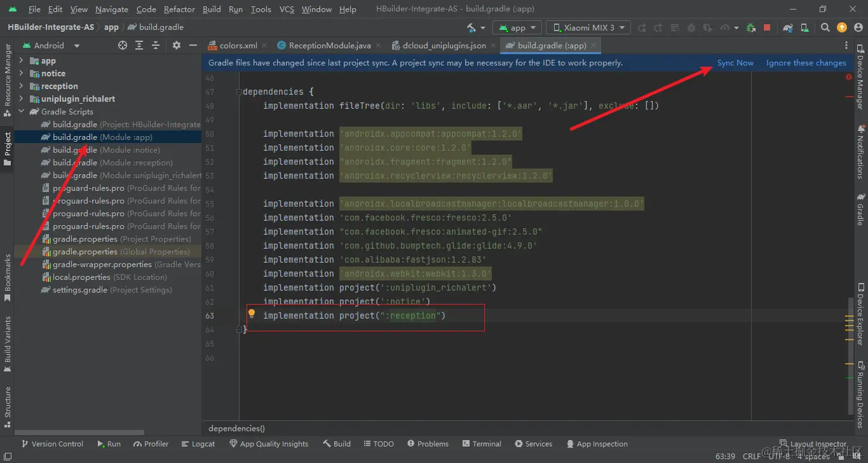Open the Logcat tool window button
This screenshot has width=868, height=463.
(x=198, y=444)
